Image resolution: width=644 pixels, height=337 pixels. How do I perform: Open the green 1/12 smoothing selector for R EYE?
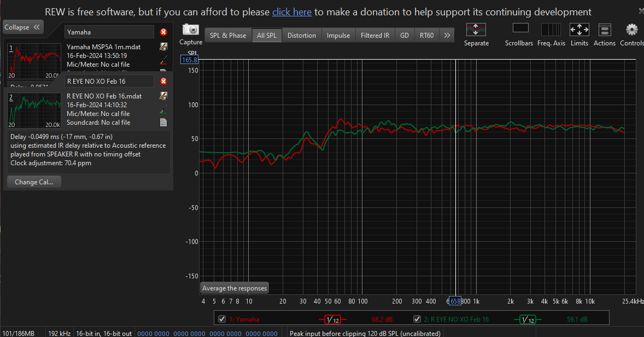point(528,319)
